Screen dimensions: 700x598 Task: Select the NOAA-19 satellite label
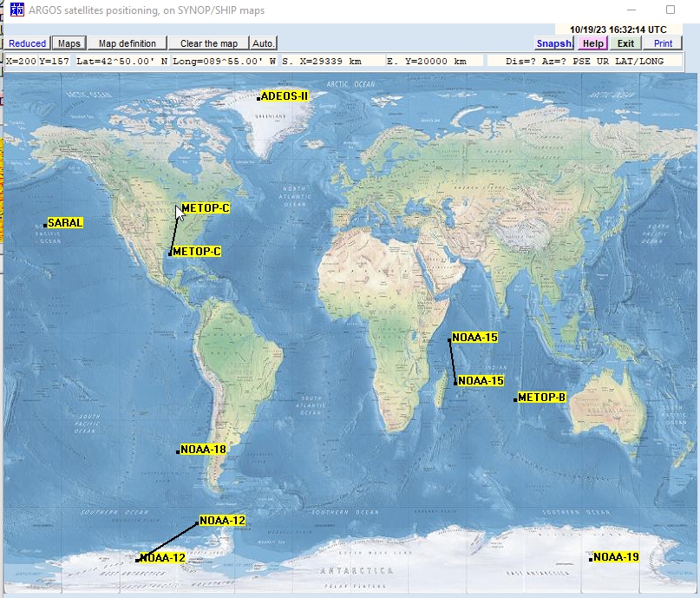(616, 557)
